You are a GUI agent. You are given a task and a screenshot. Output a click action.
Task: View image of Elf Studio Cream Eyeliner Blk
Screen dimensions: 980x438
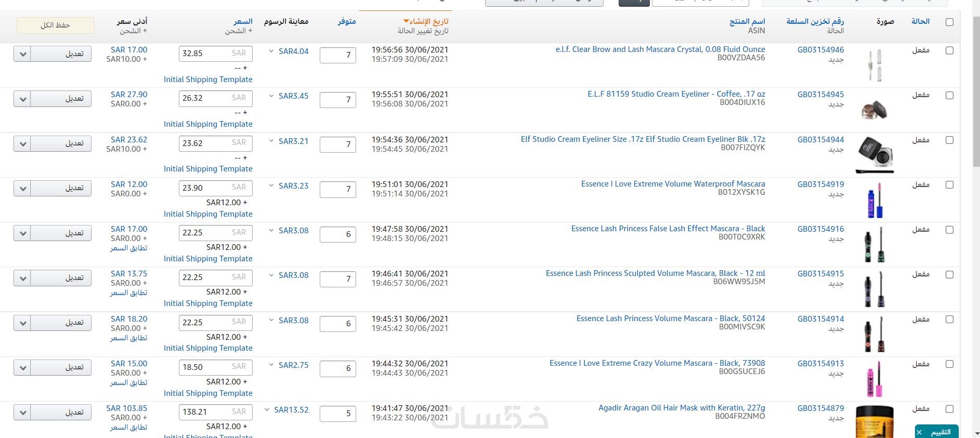point(874,154)
